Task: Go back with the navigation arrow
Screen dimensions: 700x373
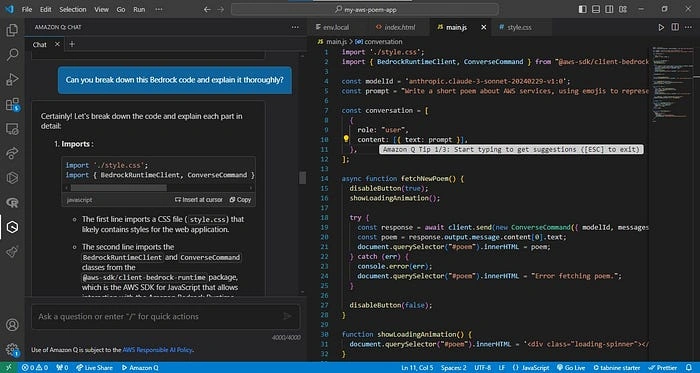Action: [x=207, y=9]
